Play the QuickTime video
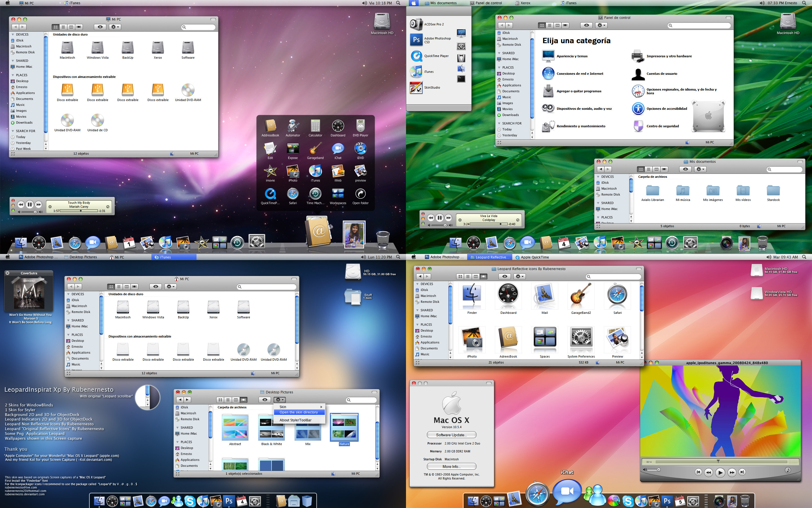 (720, 472)
